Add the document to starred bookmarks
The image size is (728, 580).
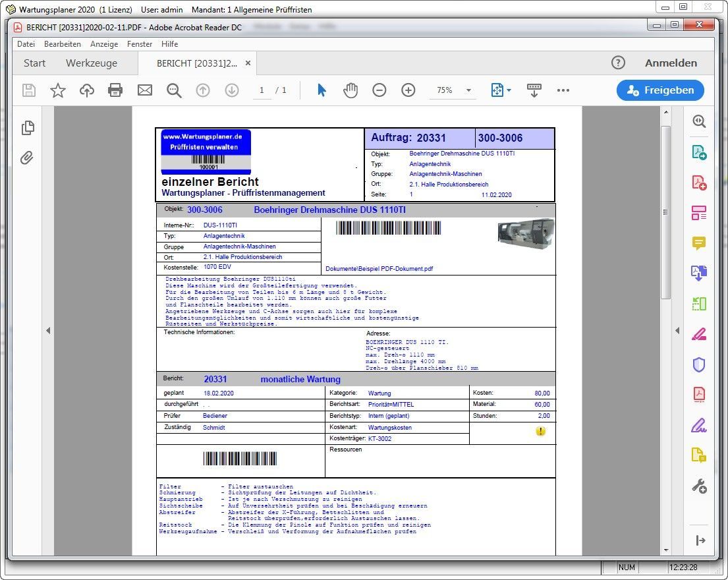click(x=58, y=90)
